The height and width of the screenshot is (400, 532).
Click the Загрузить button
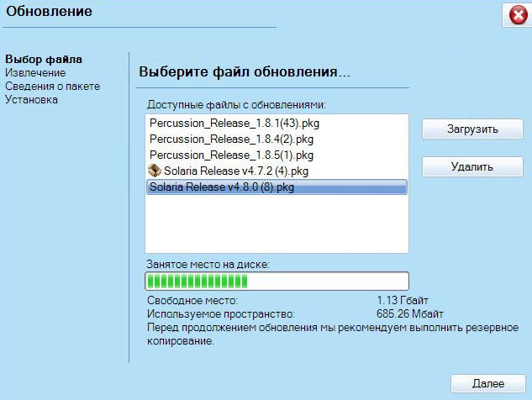(x=472, y=129)
